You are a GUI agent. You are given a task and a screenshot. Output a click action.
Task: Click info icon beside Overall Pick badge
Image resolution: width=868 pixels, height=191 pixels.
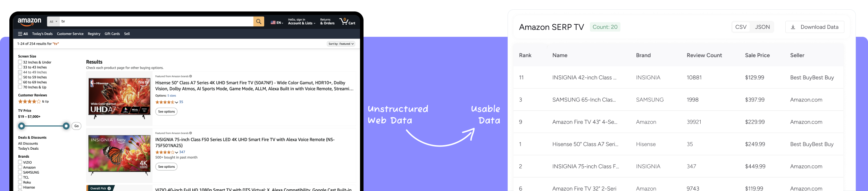tap(109, 188)
